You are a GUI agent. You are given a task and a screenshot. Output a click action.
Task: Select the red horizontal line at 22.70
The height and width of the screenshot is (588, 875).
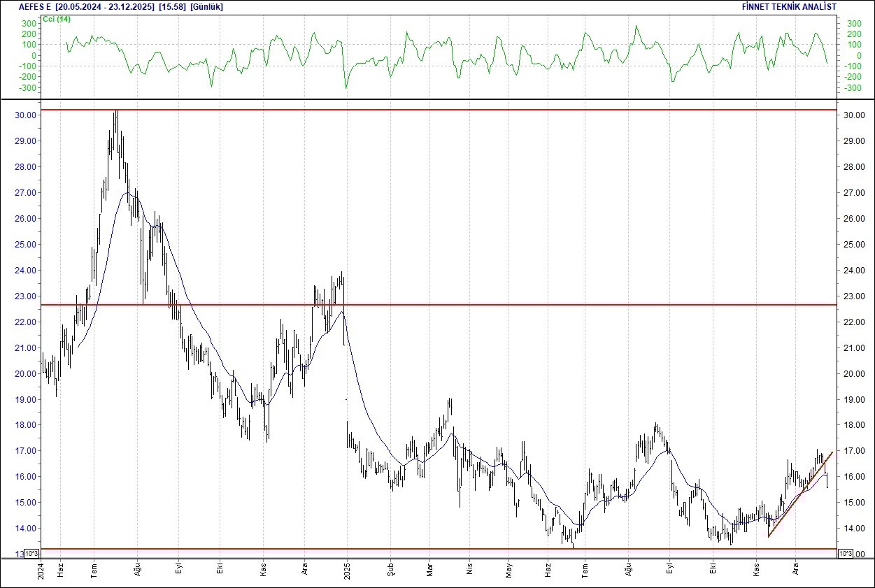(x=490, y=304)
